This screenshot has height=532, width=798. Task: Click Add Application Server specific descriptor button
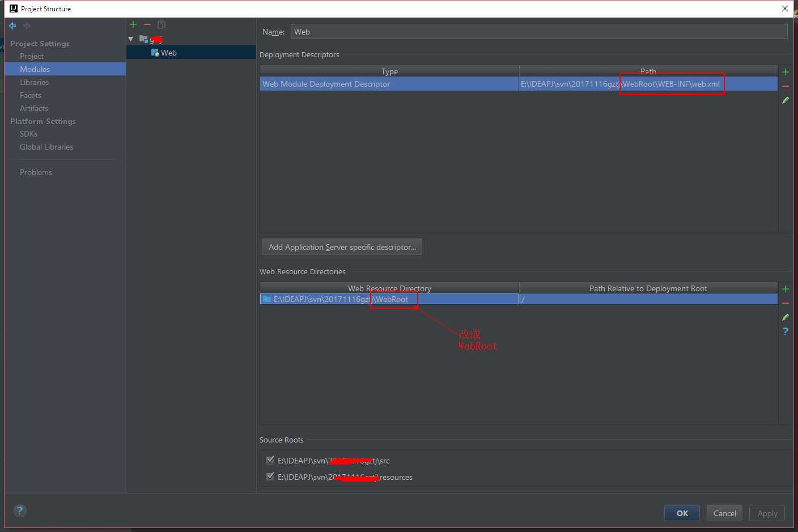click(x=342, y=247)
